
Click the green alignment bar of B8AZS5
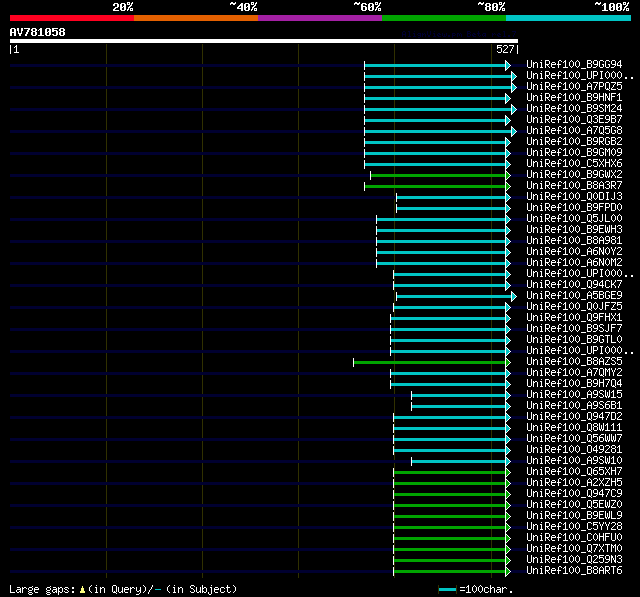pos(432,362)
